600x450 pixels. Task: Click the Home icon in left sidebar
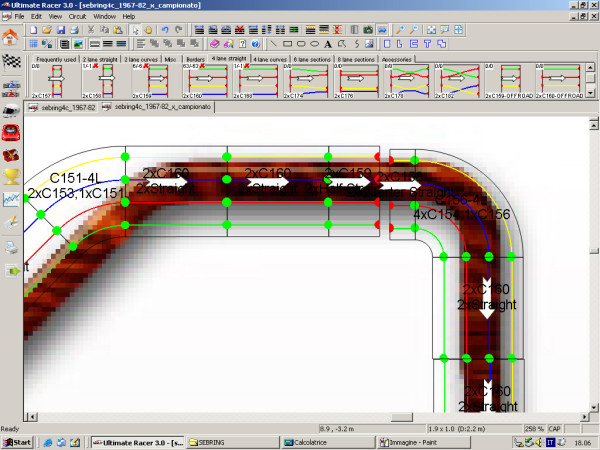point(11,37)
